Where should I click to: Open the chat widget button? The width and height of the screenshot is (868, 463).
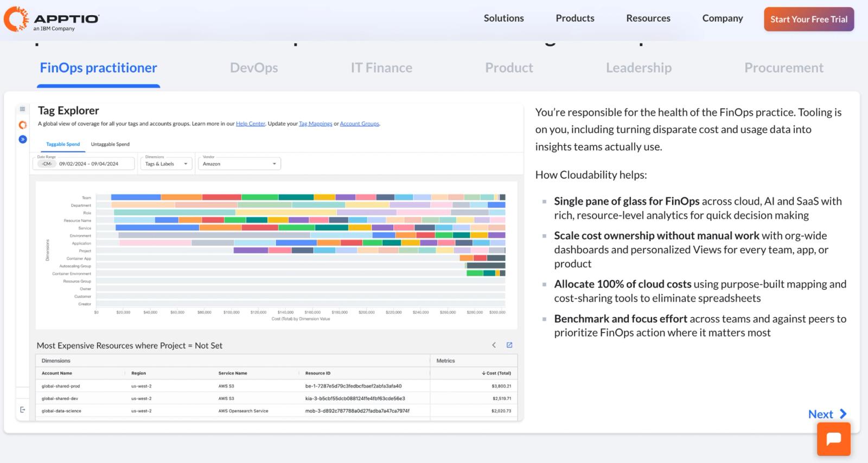coord(833,439)
